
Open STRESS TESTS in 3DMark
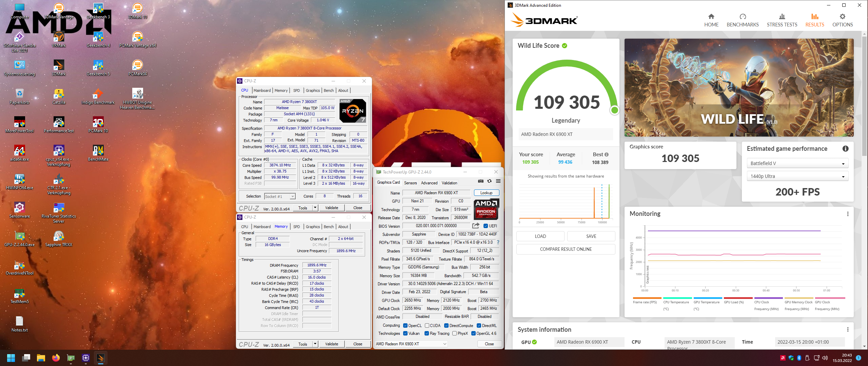pos(782,20)
